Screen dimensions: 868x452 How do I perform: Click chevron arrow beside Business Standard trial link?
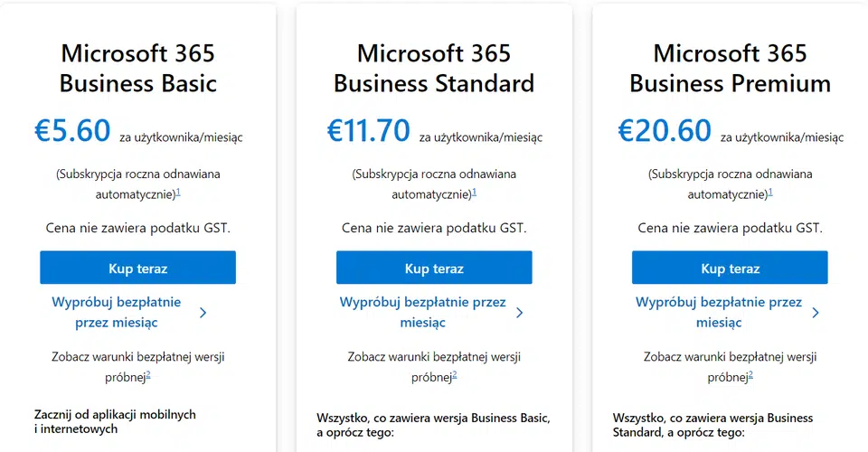(519, 313)
